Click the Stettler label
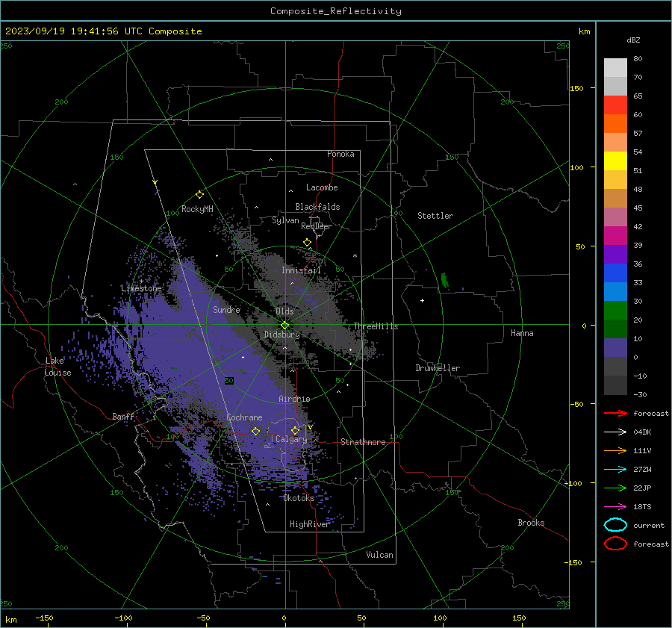The width and height of the screenshot is (672, 628). click(435, 216)
